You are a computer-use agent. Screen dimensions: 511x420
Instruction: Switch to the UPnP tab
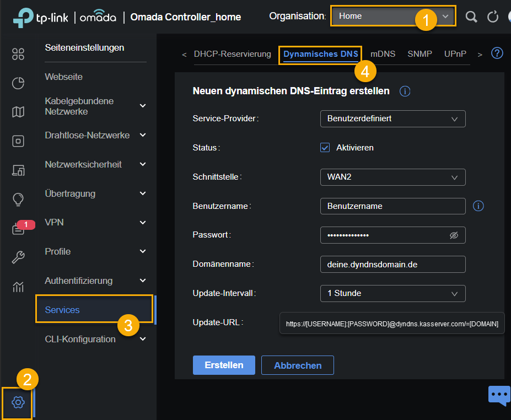tap(455, 54)
